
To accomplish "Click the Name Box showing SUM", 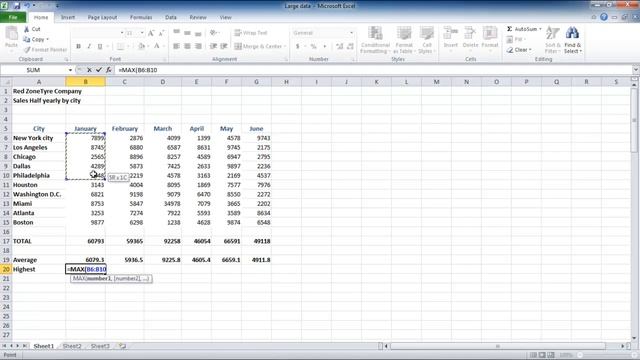I will pyautogui.click(x=34, y=70).
